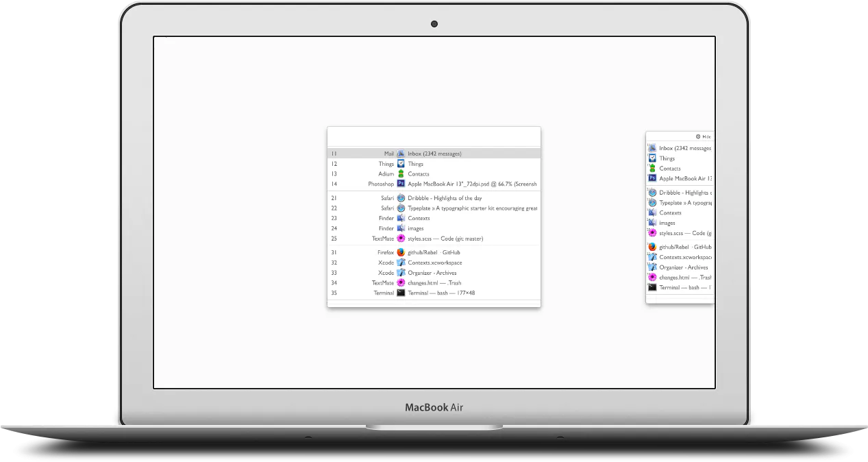868x462 pixels.
Task: Select the 'images' title in center panel
Action: 416,228
